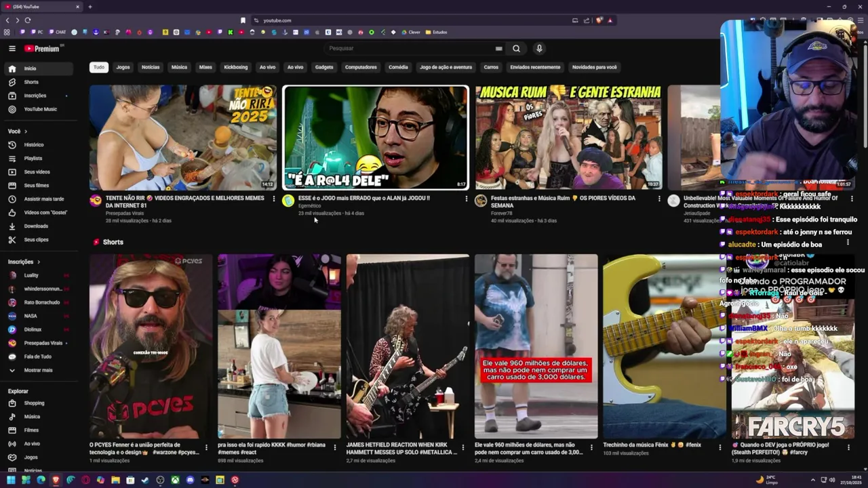Open Seus vídeos in the sidebar
868x488 pixels.
click(40, 171)
